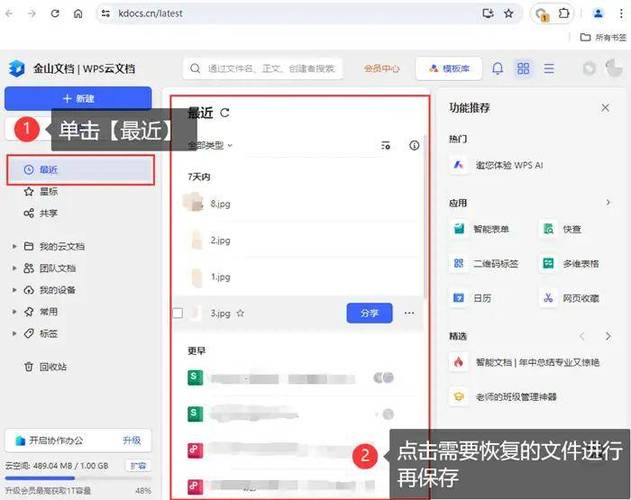Star the 3.jpg file
Viewport: 631px width, 500px height.
240,313
